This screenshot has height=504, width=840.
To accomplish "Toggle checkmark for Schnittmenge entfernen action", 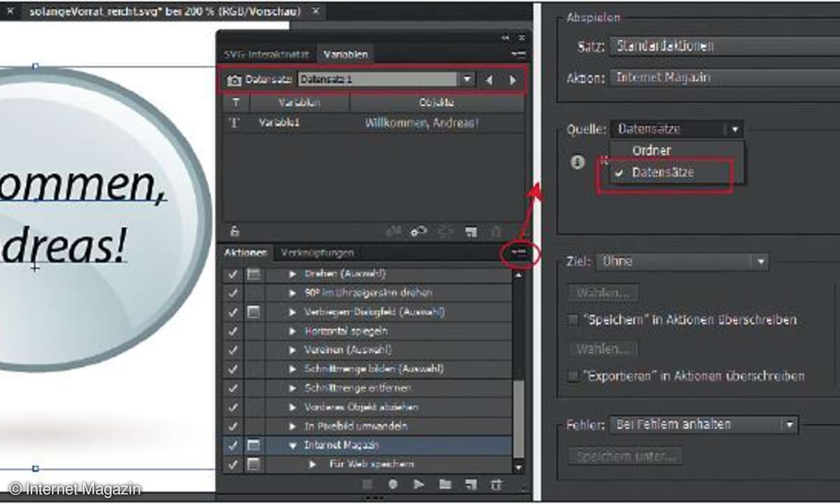I will (x=232, y=387).
